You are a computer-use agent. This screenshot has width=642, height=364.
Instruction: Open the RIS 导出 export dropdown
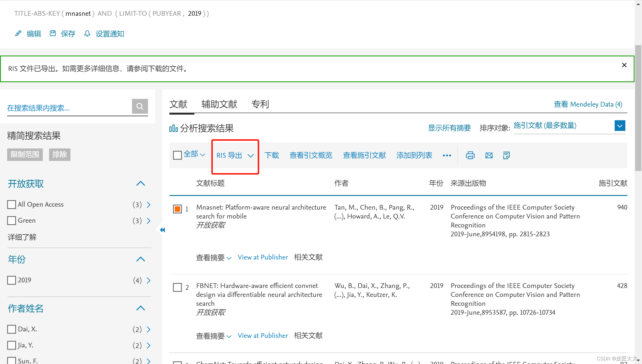click(235, 155)
